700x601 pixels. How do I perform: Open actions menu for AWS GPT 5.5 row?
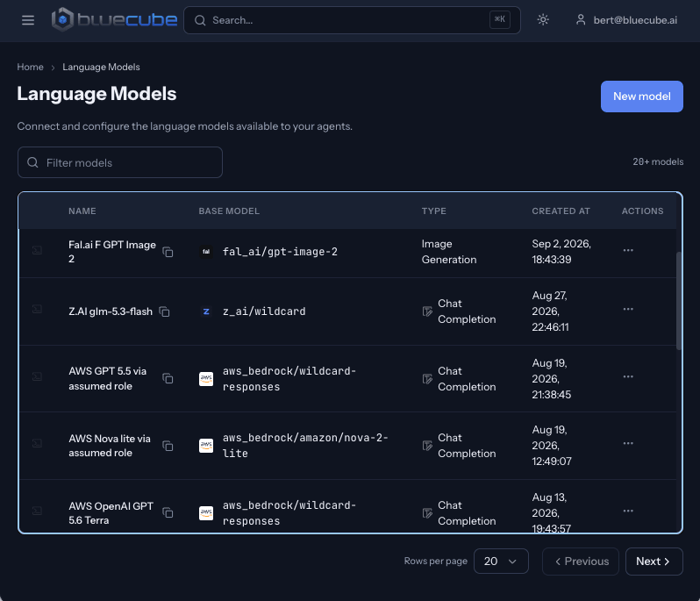[x=628, y=376]
